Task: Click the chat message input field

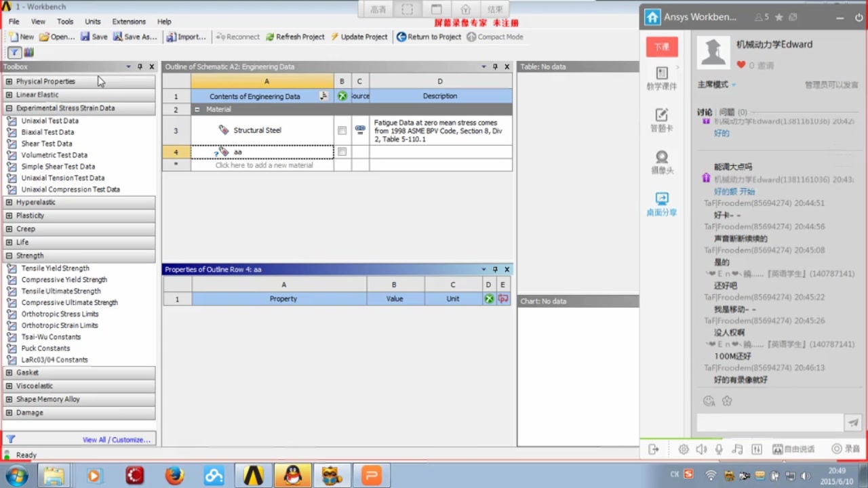Action: coord(770,422)
